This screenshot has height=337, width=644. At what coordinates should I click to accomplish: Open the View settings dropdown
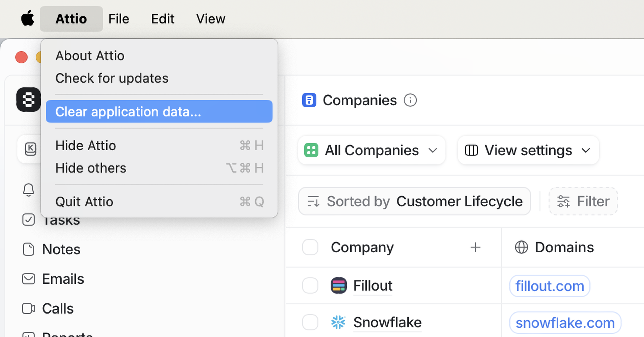pyautogui.click(x=528, y=150)
